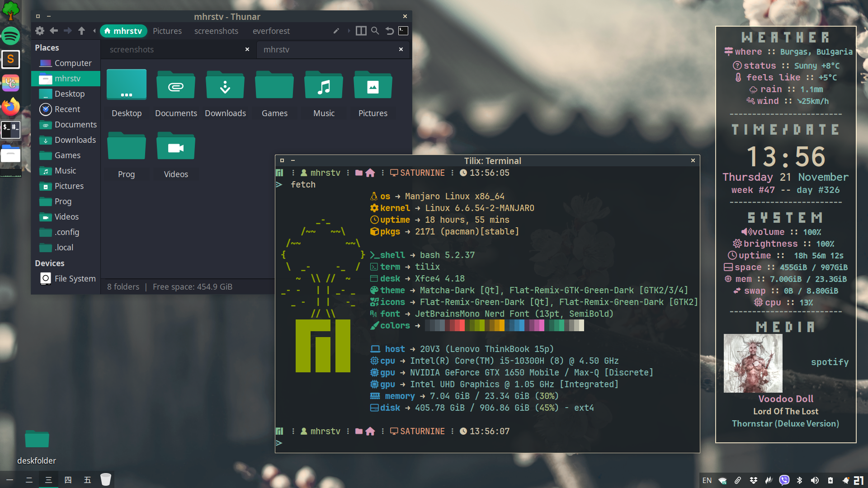
Task: Open Thunar's file manager settings gear
Action: 40,31
